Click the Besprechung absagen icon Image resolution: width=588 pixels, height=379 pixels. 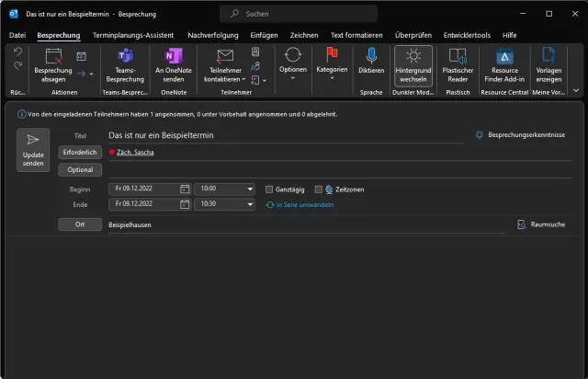pyautogui.click(x=53, y=57)
